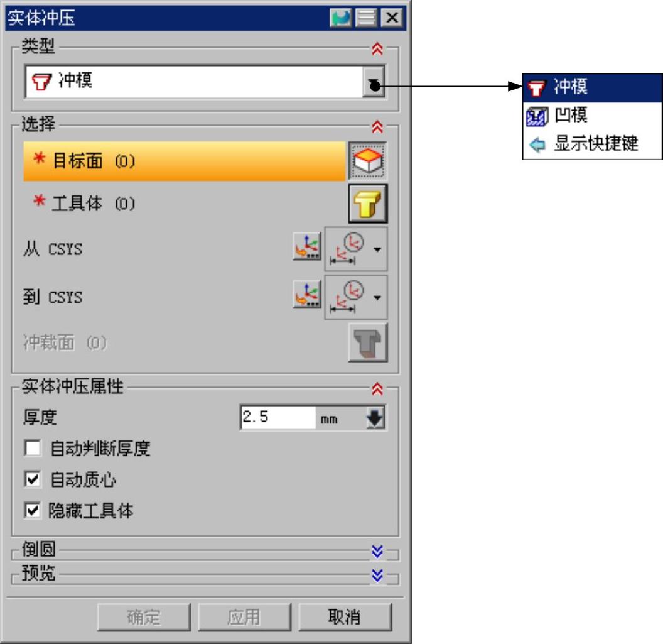Viewport: 663px width, 644px height.
Task: Open the 冲模 type dropdown
Action: [374, 82]
